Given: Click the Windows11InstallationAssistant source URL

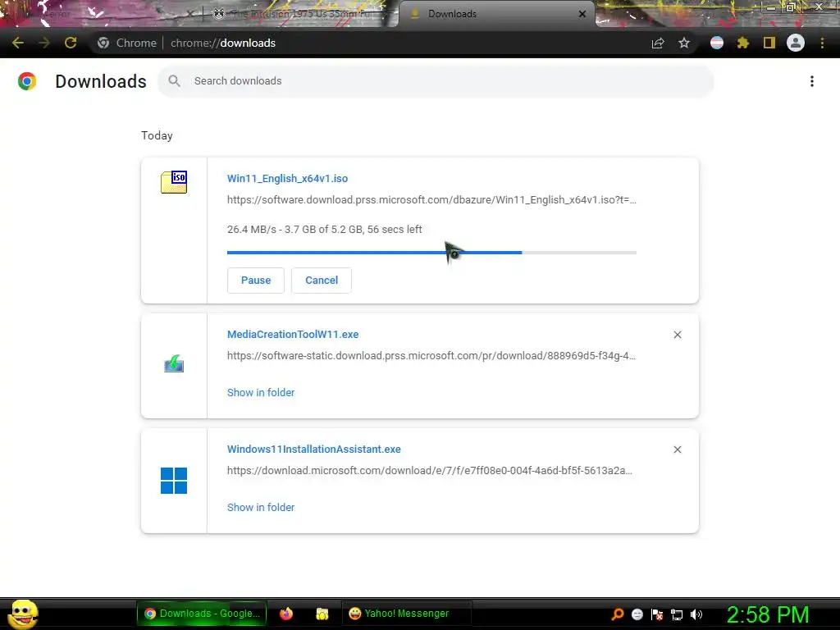Looking at the screenshot, I should point(430,471).
